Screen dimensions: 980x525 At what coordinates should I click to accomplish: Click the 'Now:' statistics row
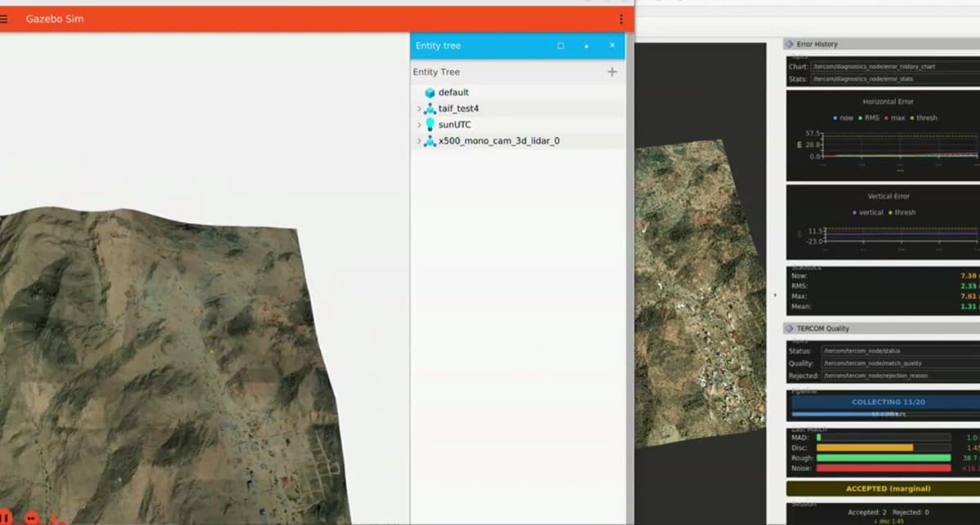[x=884, y=276]
